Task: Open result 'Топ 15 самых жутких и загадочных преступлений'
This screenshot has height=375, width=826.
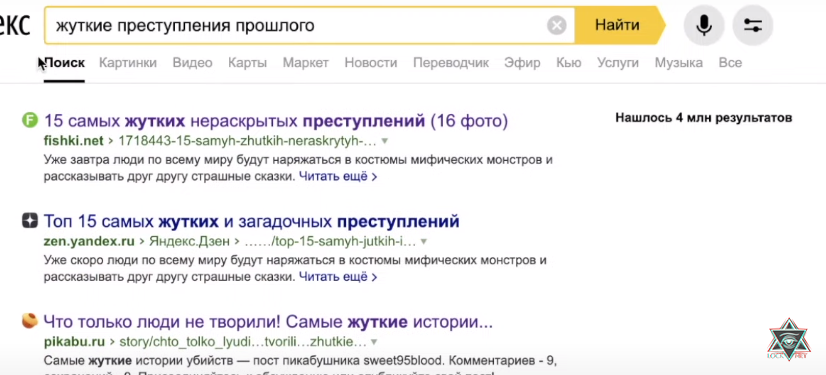Action: (252, 221)
